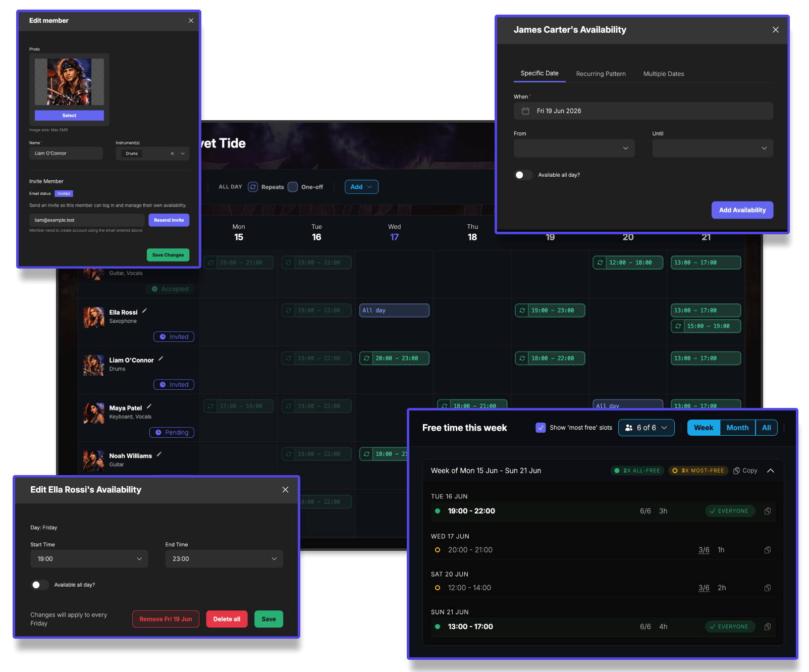The height and width of the screenshot is (672, 809).
Task: Click Save in Ella Rossi's availability dialog
Action: pyautogui.click(x=268, y=619)
